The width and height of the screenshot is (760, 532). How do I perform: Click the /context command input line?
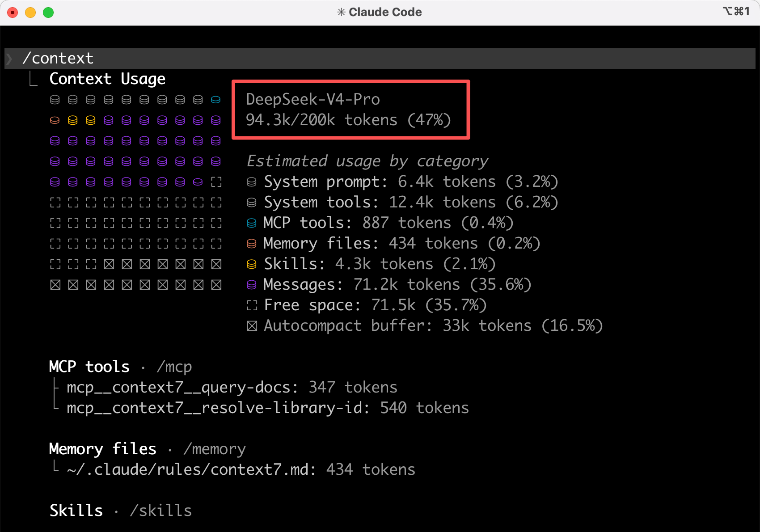58,59
